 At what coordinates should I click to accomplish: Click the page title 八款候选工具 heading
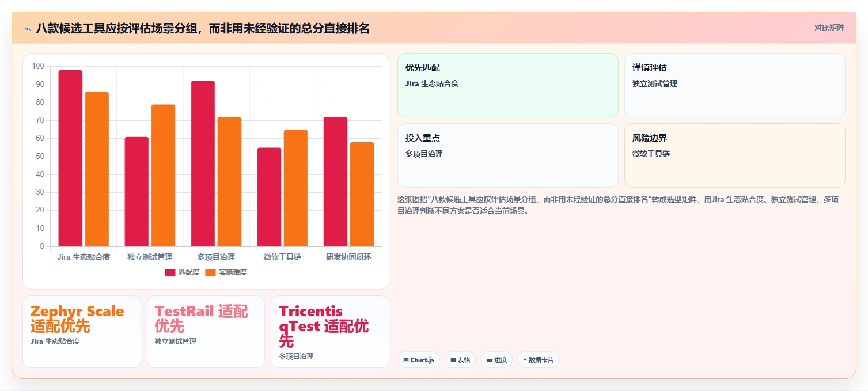(203, 28)
